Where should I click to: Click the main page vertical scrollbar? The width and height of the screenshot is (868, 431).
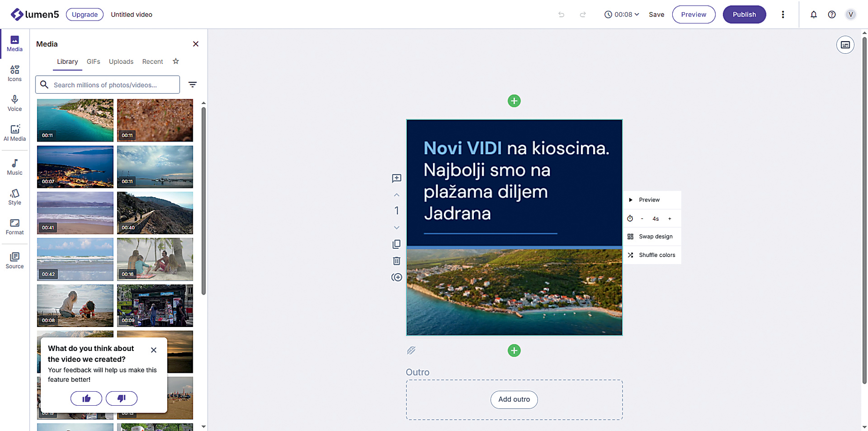coord(864,211)
